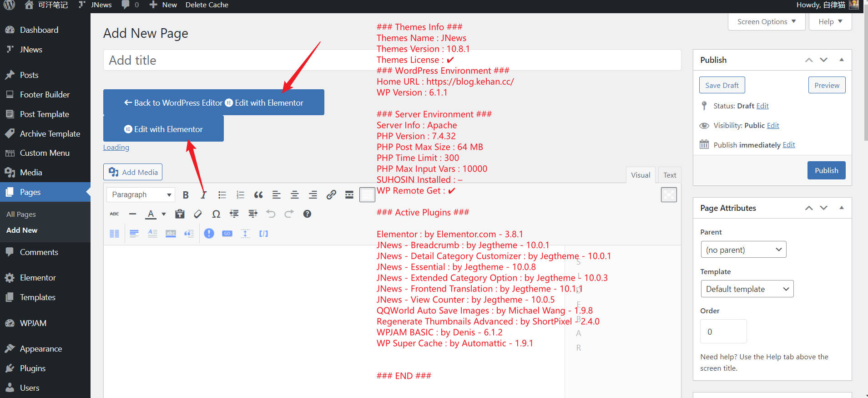The width and height of the screenshot is (868, 398).
Task: Open Elementor in the admin sidebar
Action: [x=38, y=278]
